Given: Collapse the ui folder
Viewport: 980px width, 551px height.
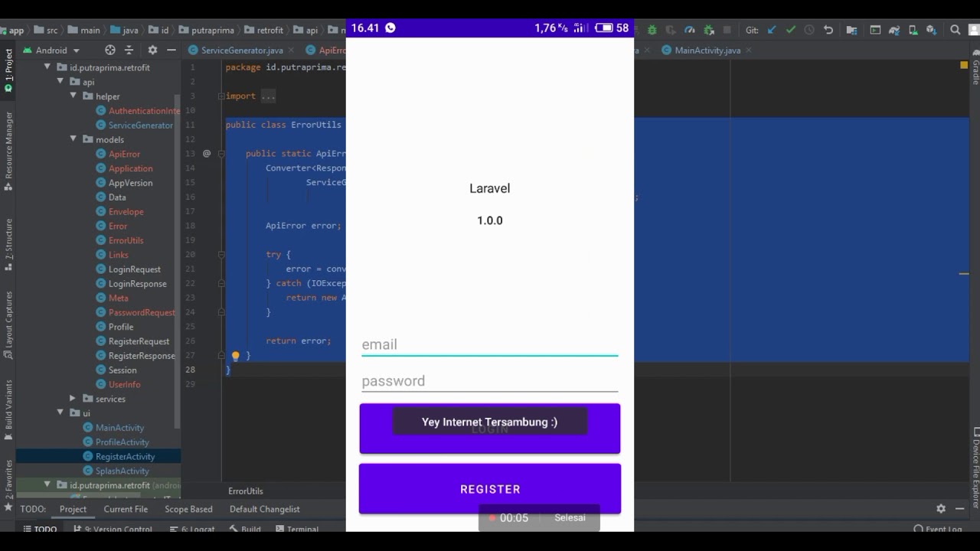Looking at the screenshot, I should coord(60,413).
